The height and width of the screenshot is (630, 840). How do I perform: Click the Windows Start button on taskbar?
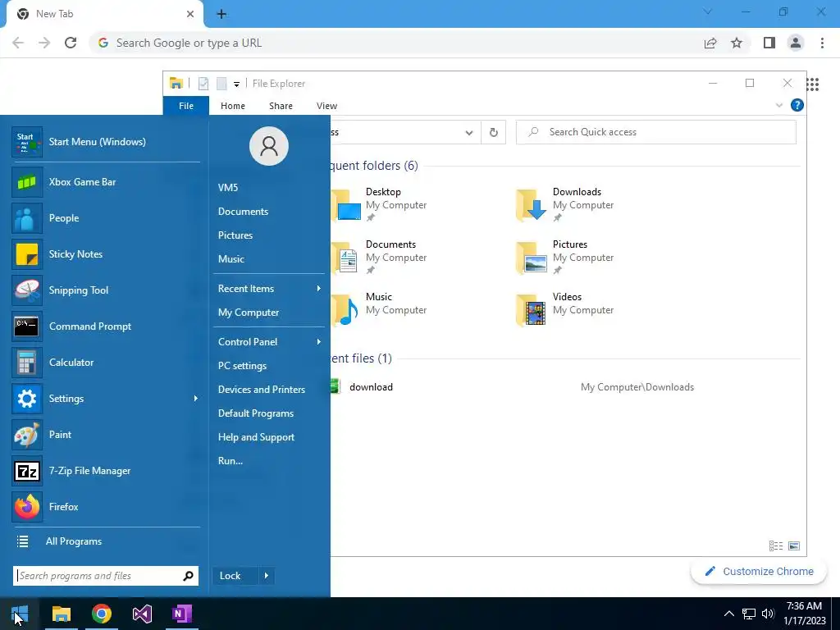tap(20, 614)
